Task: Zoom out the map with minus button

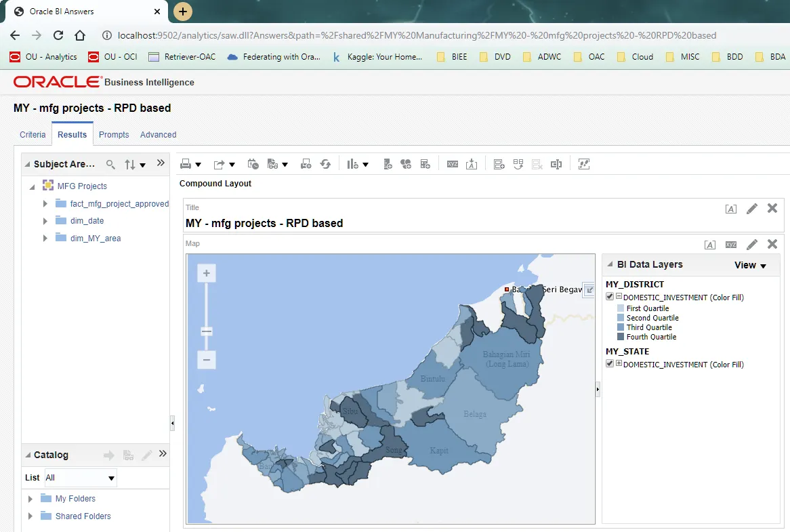Action: click(207, 360)
